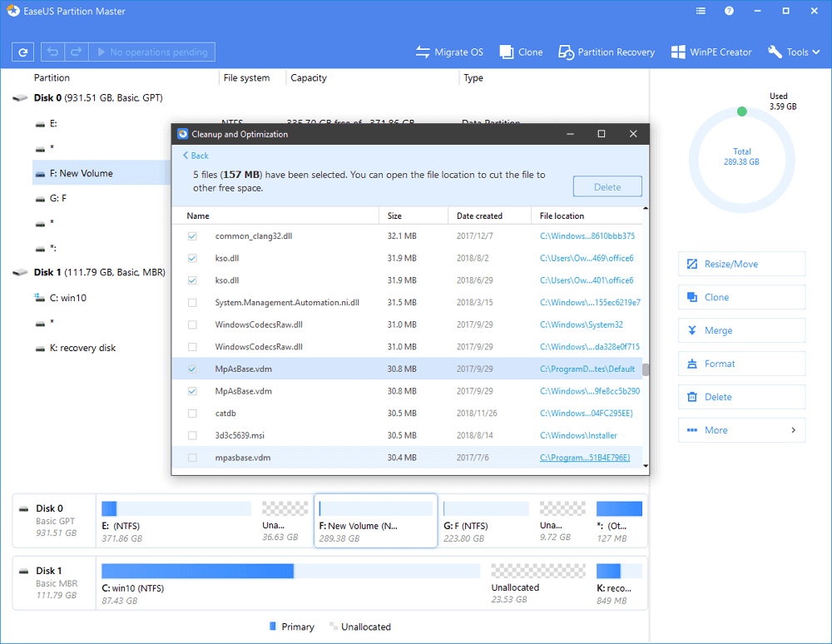Open WinPE Creator
Image resolution: width=832 pixels, height=644 pixels.
tap(711, 52)
